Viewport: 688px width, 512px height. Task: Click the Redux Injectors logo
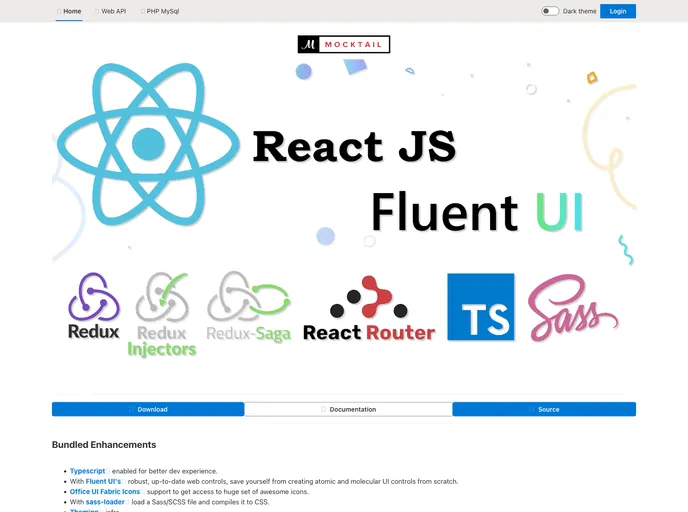162,314
